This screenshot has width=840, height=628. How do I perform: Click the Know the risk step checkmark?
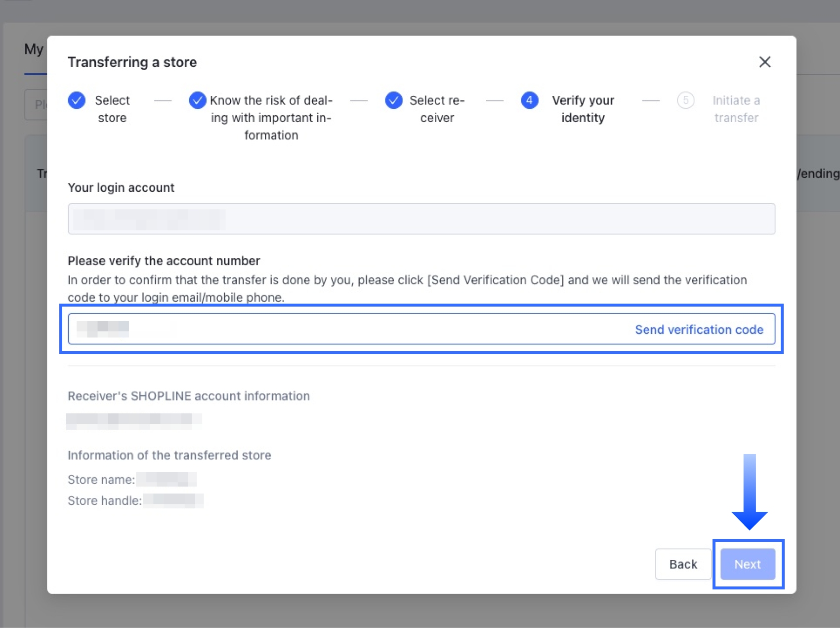pos(197,100)
